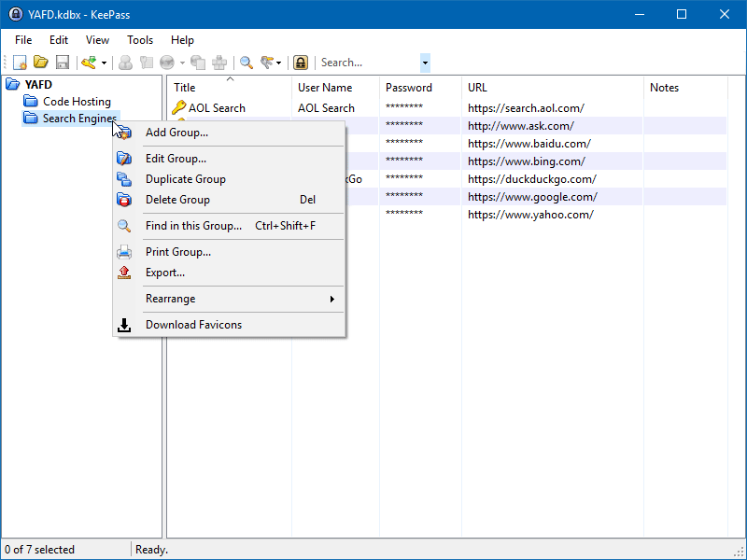The image size is (747, 560).
Task: Expand the quick search history dropdown
Action: click(x=425, y=63)
